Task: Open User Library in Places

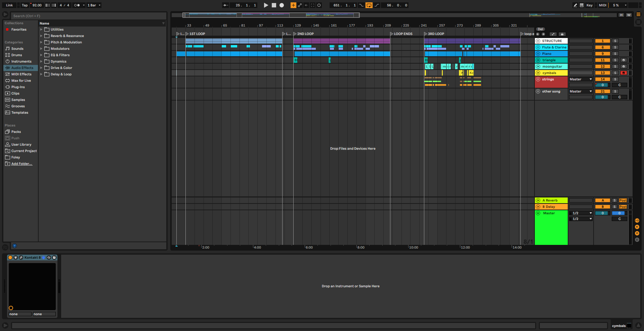Action: [21, 145]
